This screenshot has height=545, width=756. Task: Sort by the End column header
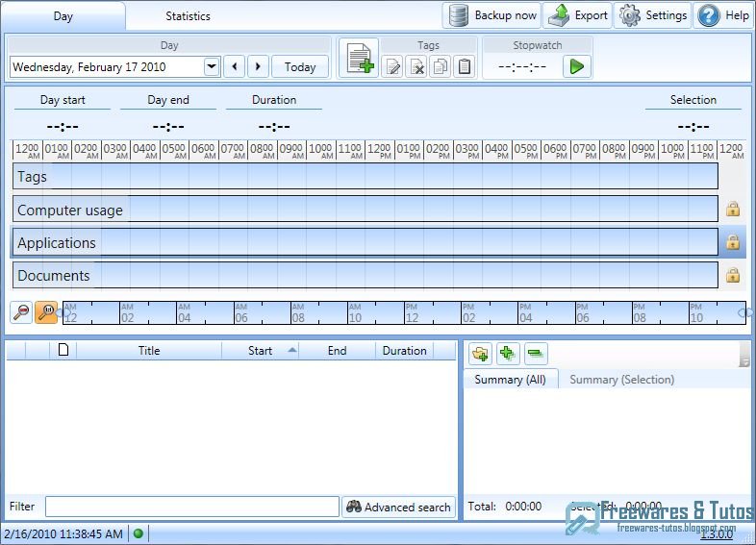click(x=337, y=351)
